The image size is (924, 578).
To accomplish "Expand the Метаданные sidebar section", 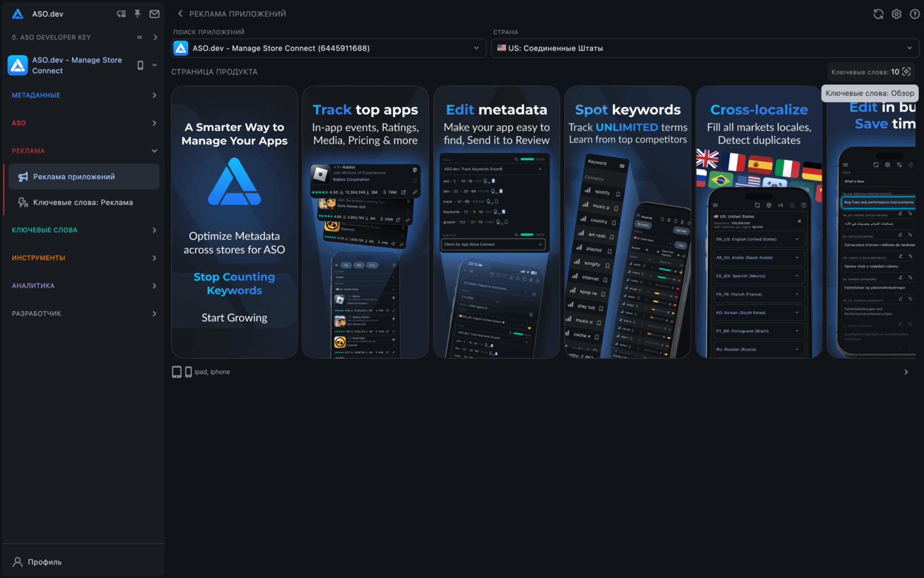I will pos(83,95).
